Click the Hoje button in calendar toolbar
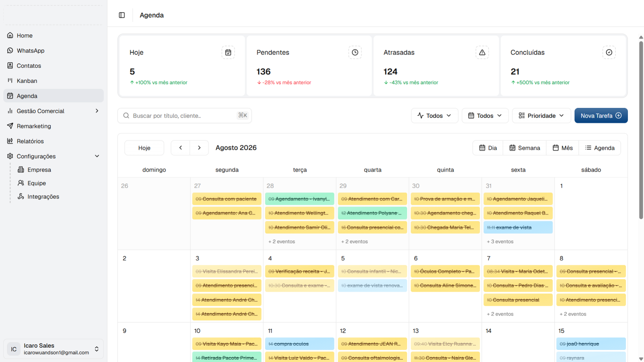This screenshot has height=362, width=644. point(144,148)
